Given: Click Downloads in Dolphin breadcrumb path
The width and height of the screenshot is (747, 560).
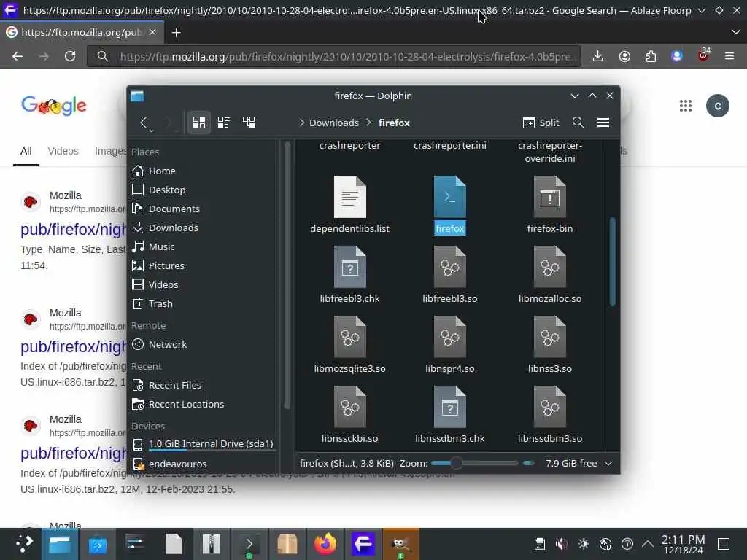Looking at the screenshot, I should click(x=334, y=122).
